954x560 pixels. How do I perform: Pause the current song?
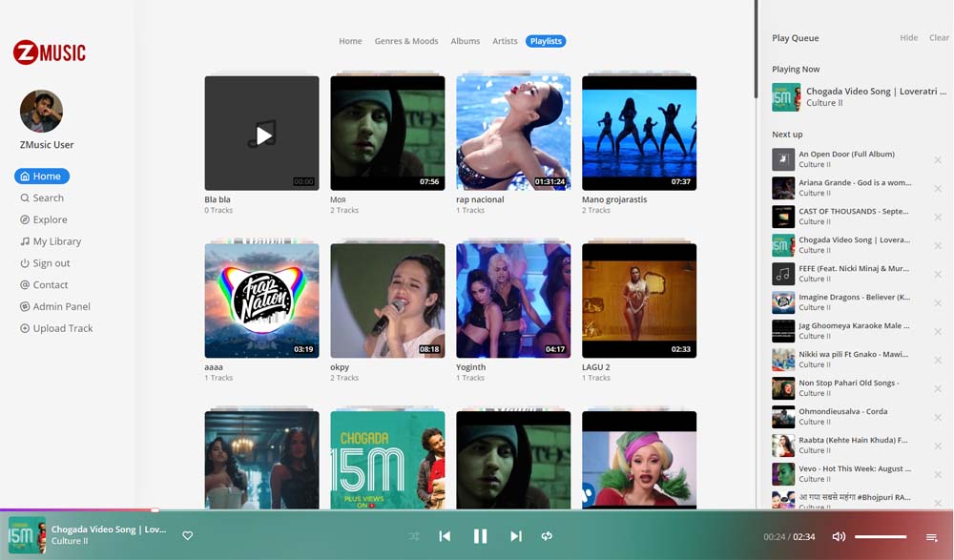480,536
